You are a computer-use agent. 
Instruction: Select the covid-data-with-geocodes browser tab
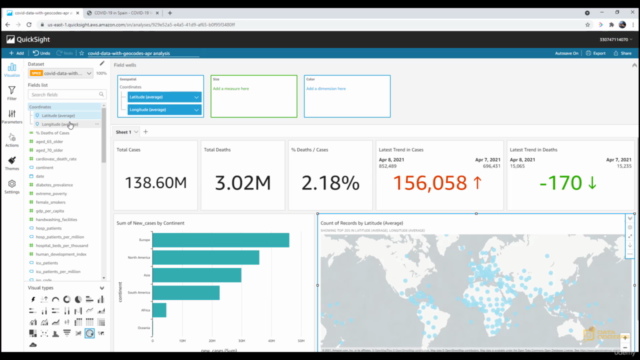(x=42, y=13)
